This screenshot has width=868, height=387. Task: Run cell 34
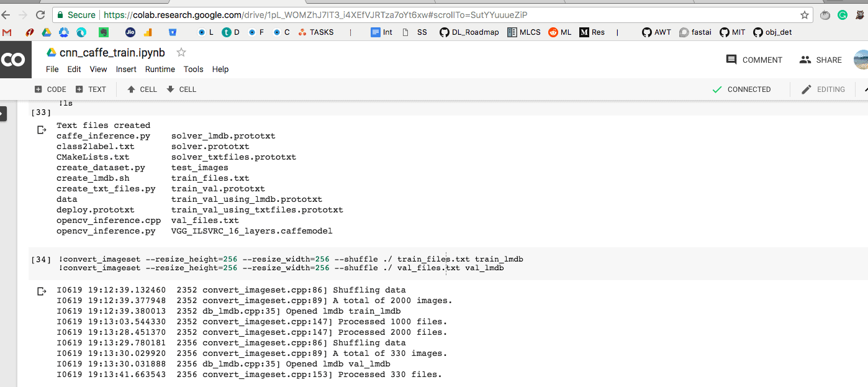coord(41,259)
